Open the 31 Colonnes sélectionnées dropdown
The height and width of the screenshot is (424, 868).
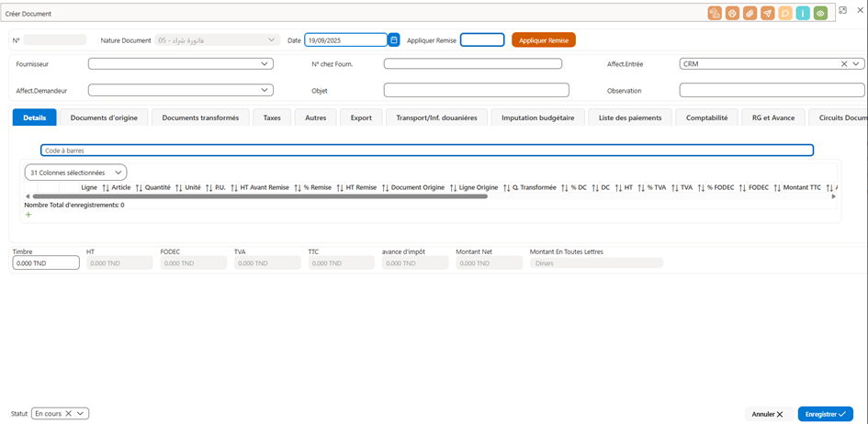click(x=76, y=173)
